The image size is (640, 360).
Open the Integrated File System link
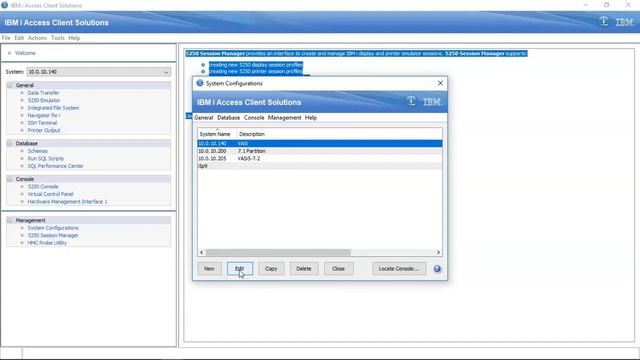53,108
